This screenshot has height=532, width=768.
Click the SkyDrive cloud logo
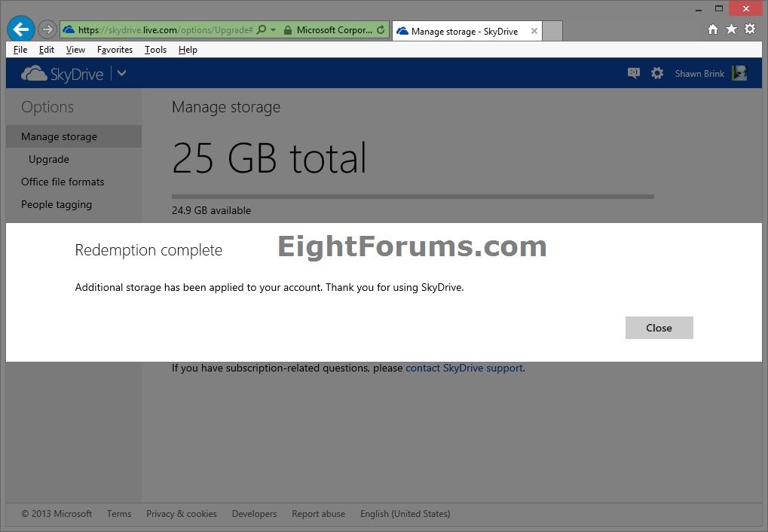tap(34, 72)
